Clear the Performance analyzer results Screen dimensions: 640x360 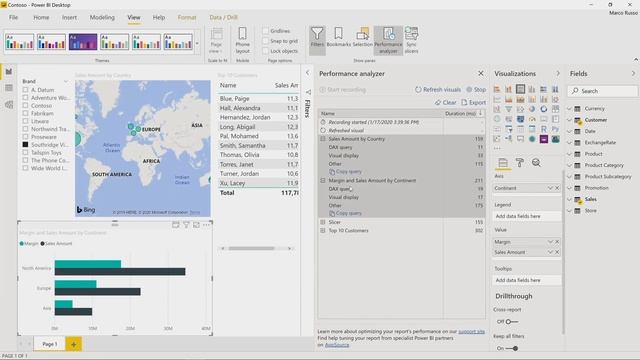445,102
